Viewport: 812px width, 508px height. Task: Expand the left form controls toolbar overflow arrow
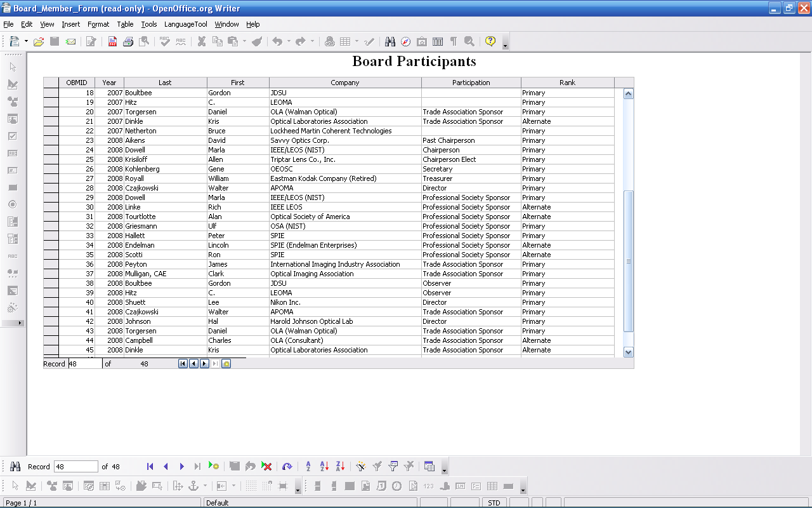click(x=20, y=323)
